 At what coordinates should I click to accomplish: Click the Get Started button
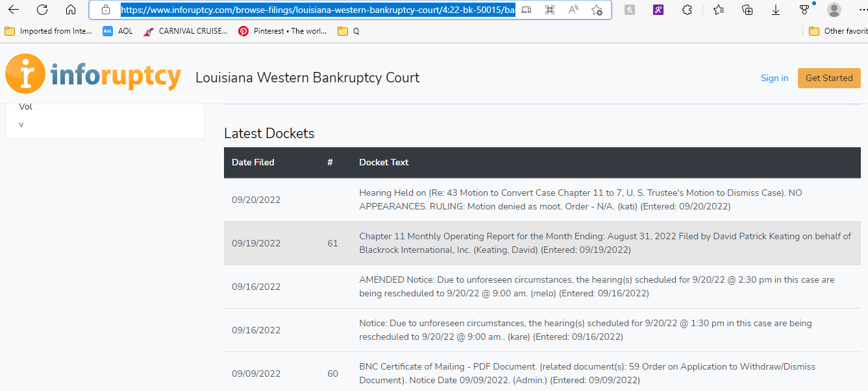coord(829,78)
